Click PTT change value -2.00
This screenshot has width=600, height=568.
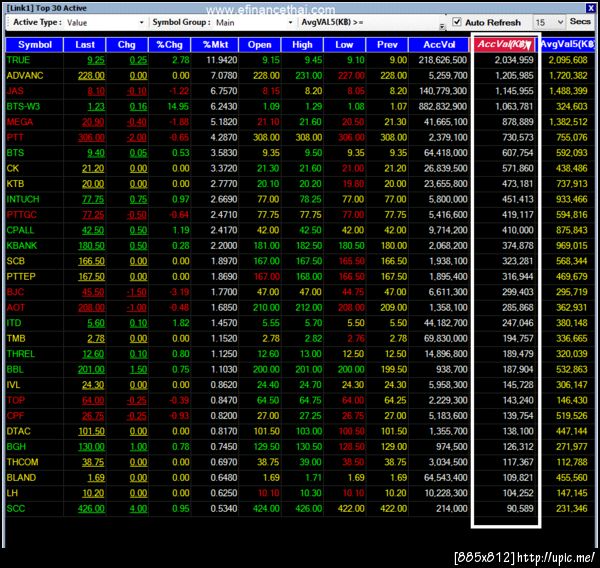[137, 137]
